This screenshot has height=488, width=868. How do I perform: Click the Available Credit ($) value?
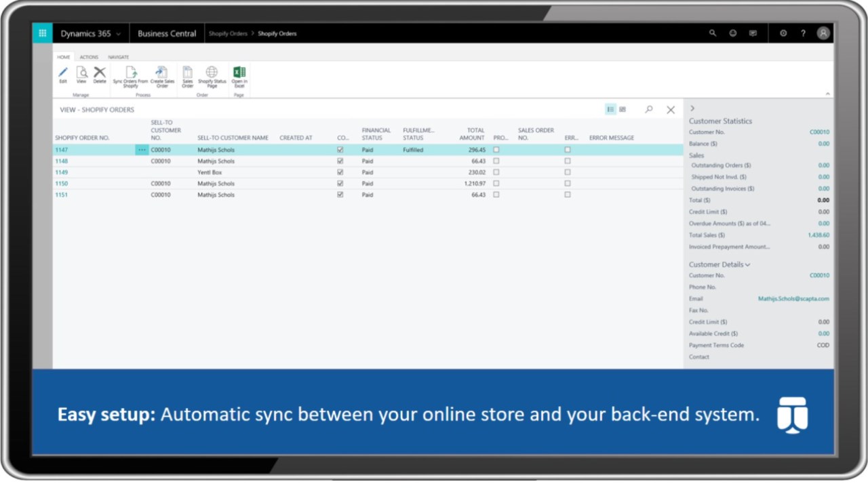(x=824, y=333)
